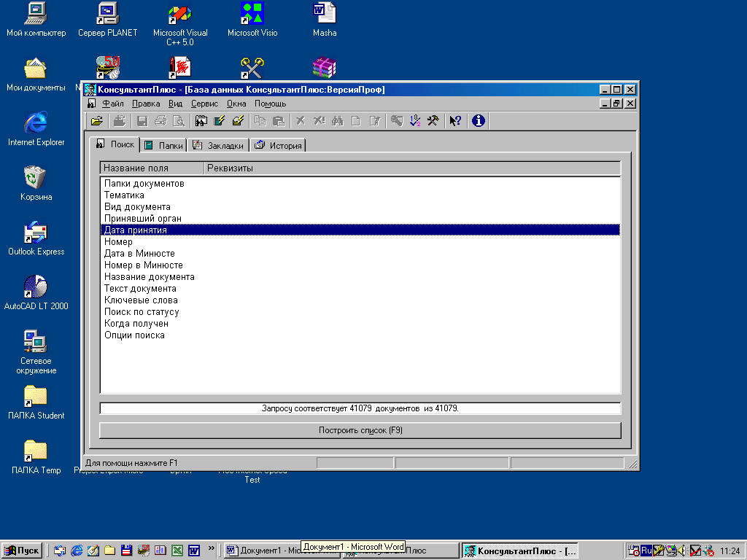Click the greyed hand-pointing toolbar icon
This screenshot has width=747, height=560.
(x=397, y=121)
